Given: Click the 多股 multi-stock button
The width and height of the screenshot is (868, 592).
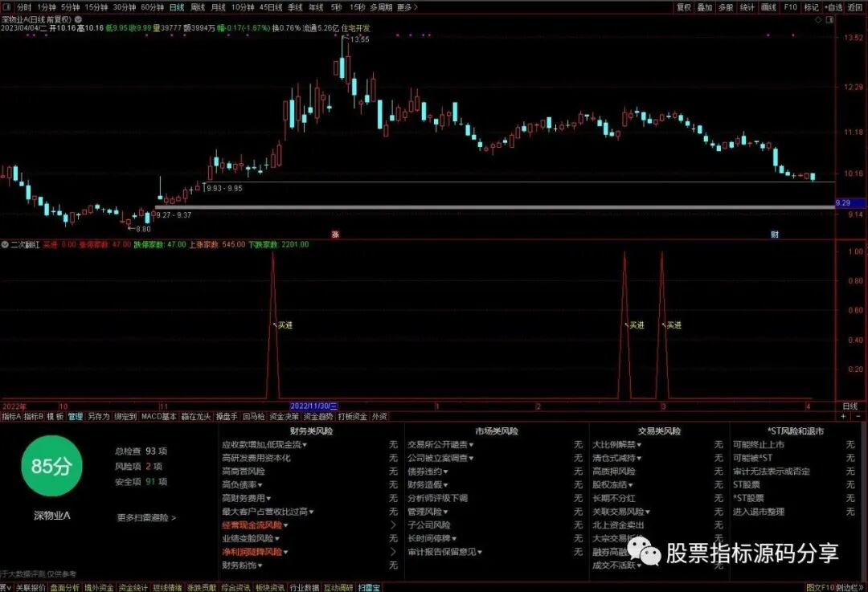Looking at the screenshot, I should click(726, 7).
